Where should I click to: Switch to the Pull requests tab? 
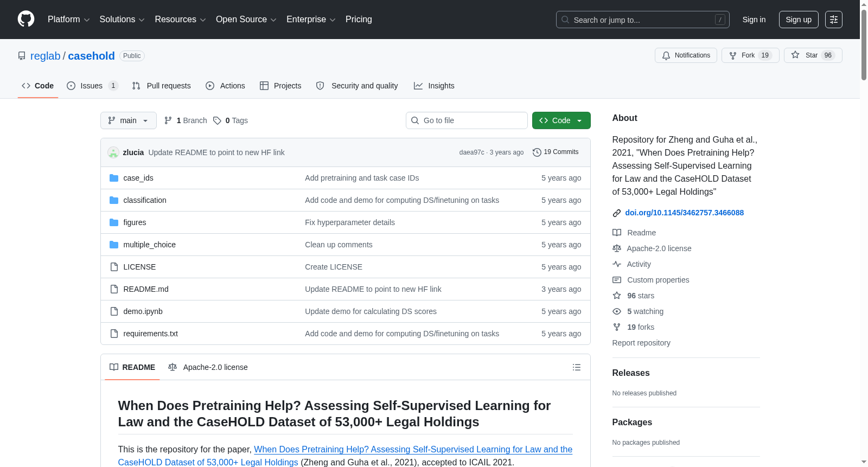[x=162, y=86]
